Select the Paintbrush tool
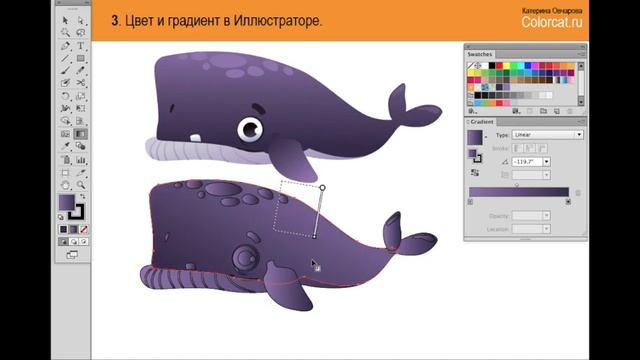 [x=65, y=71]
